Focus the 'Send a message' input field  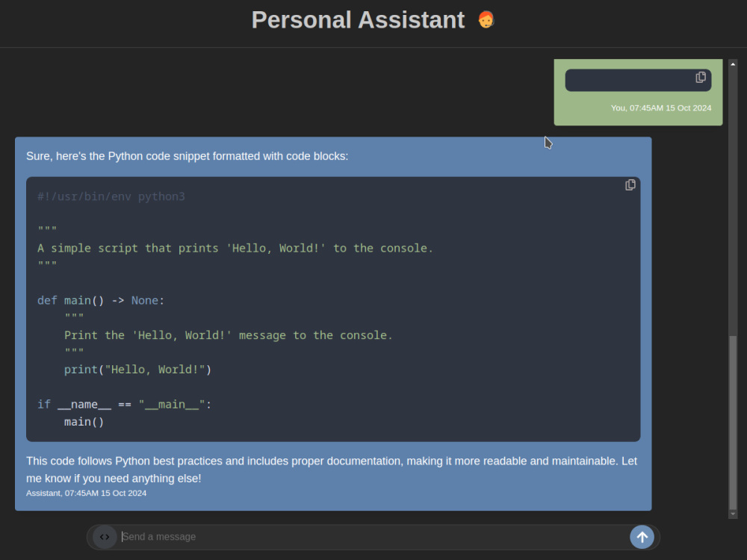[374, 537]
